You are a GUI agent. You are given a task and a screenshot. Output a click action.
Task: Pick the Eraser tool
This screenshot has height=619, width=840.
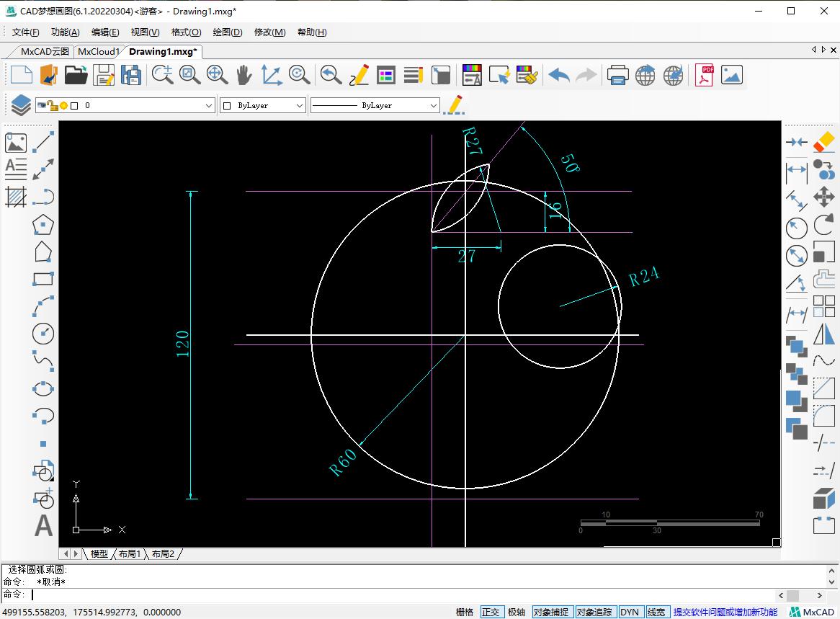coord(823,142)
